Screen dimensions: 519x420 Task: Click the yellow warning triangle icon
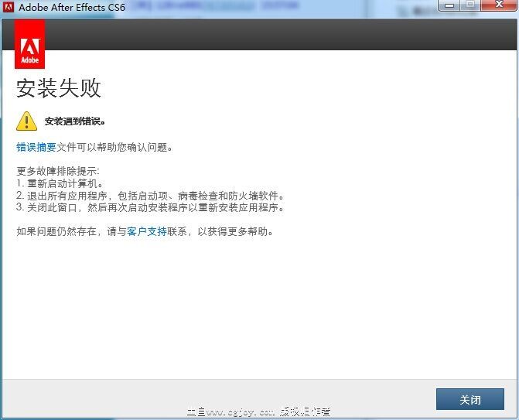click(x=27, y=121)
